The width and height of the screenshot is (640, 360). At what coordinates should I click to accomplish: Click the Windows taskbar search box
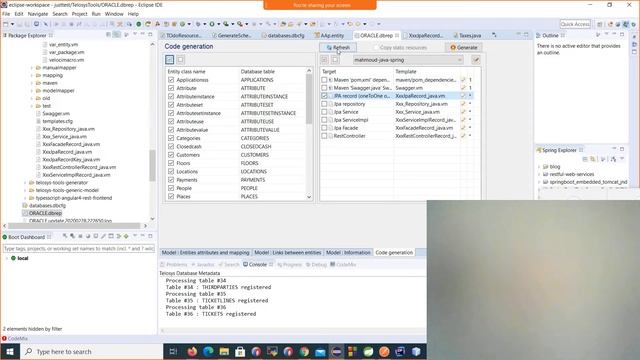click(91, 351)
